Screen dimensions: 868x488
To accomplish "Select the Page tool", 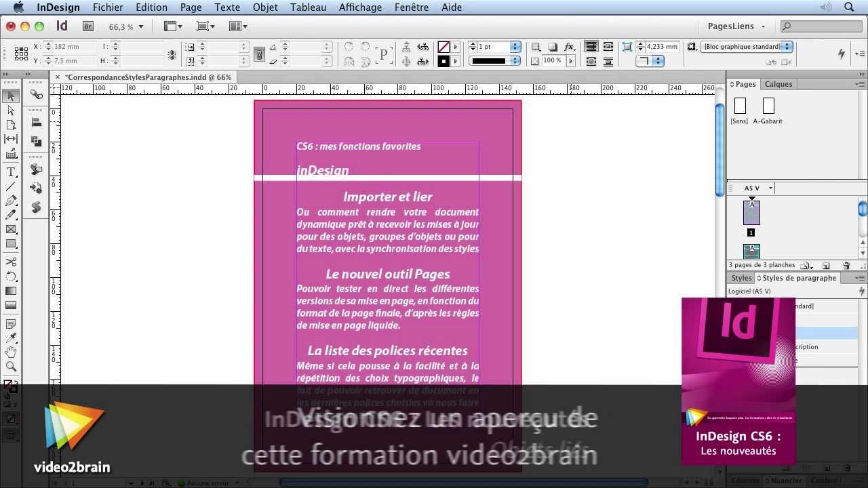I will click(x=11, y=125).
